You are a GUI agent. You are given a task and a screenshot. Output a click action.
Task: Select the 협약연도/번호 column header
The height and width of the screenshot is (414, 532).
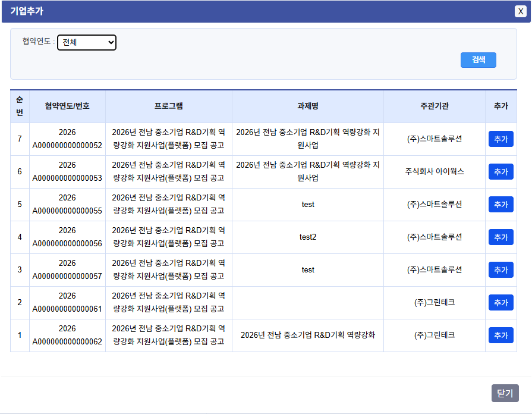tap(67, 106)
